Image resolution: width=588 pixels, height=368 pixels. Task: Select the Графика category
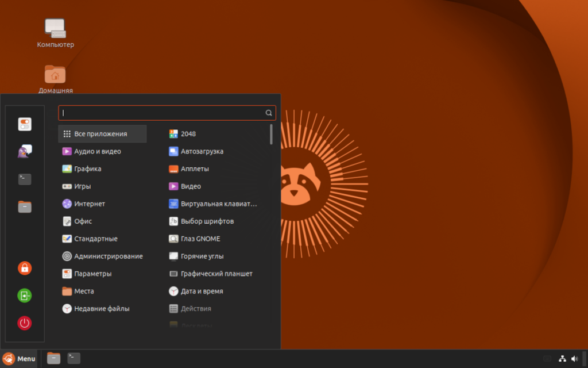pos(102,168)
